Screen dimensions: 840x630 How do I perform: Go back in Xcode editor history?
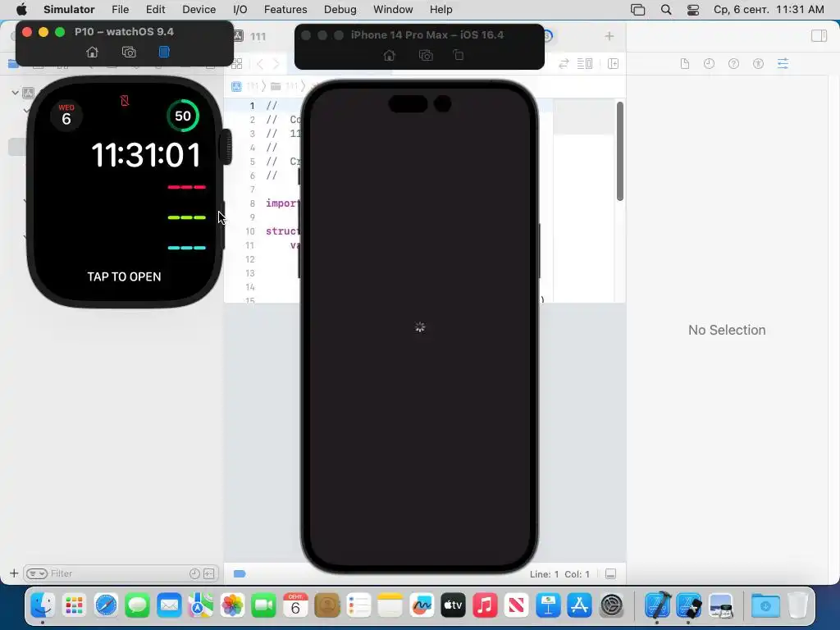click(x=260, y=64)
